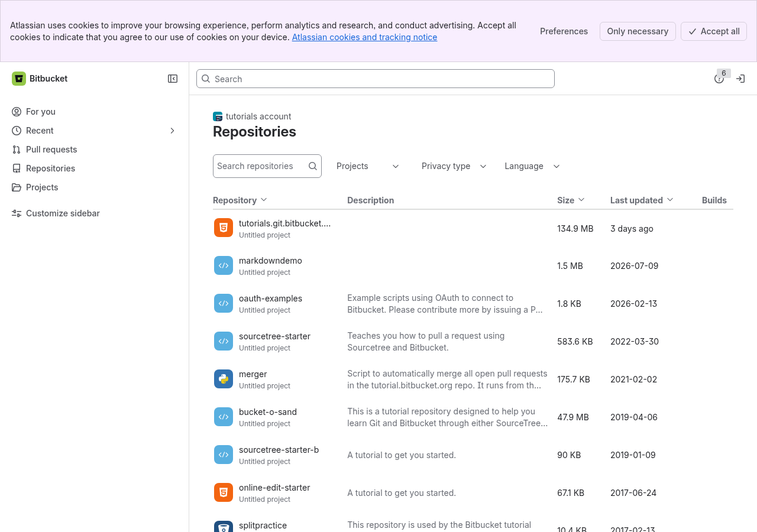Focus the top Search field

[376, 79]
